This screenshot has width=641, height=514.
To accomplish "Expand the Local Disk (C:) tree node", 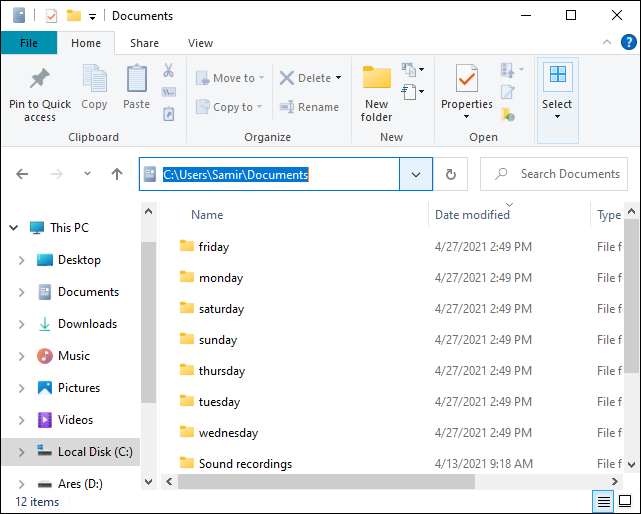I will click(22, 452).
